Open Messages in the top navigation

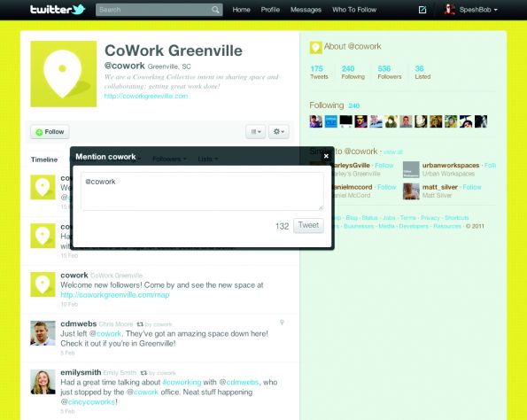[306, 10]
